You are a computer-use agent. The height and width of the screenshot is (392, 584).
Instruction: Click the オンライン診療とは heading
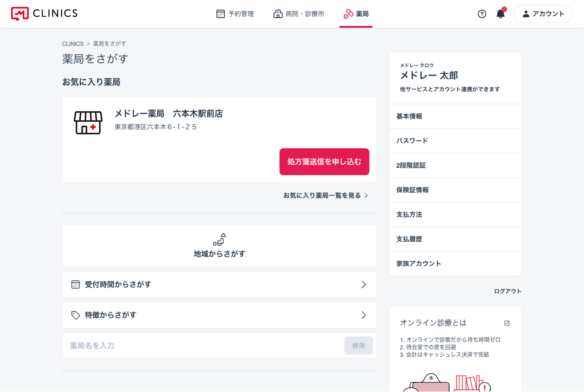pos(433,323)
